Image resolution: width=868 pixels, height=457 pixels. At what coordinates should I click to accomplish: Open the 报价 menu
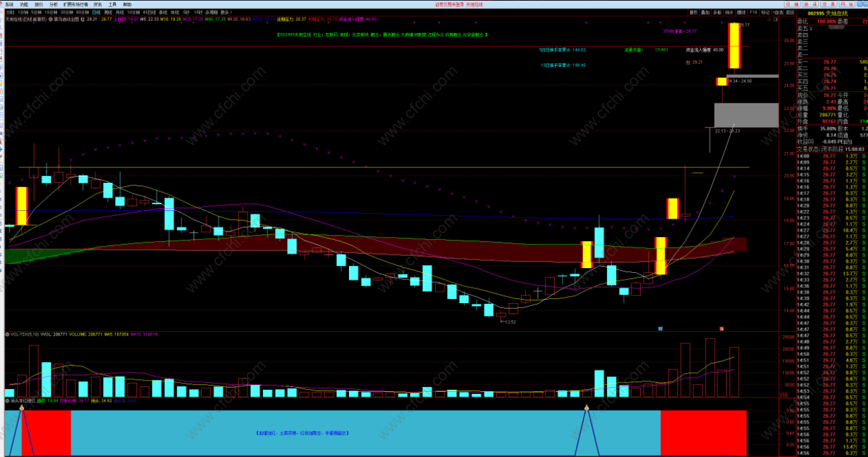[39, 4]
